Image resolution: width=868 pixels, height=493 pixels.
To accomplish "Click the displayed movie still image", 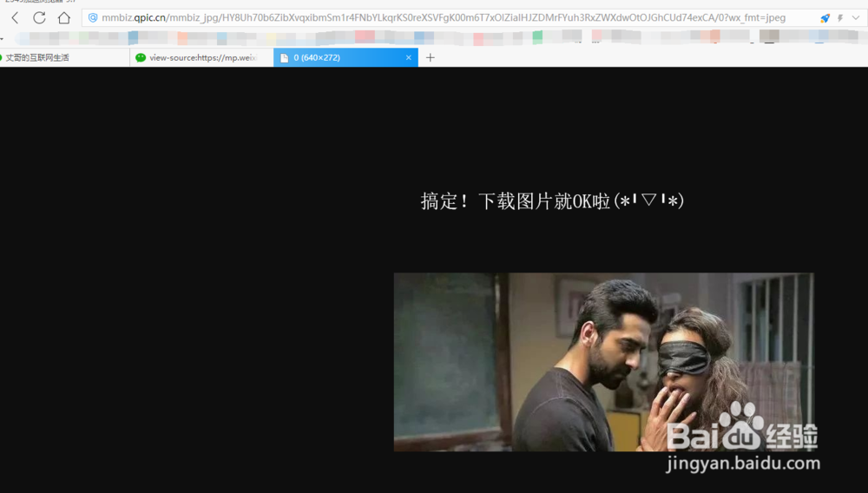I will click(604, 362).
